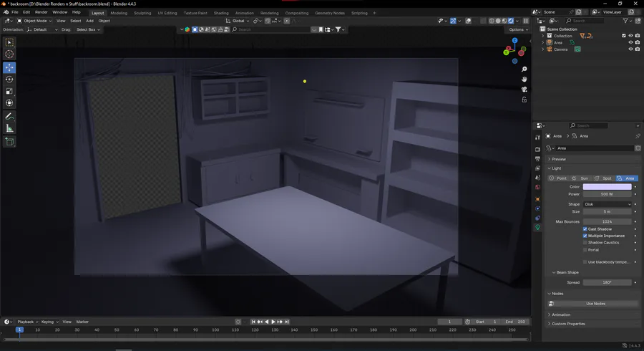Toggle Collection exclude checkbox in outliner
Image resolution: width=644 pixels, height=351 pixels.
624,36
